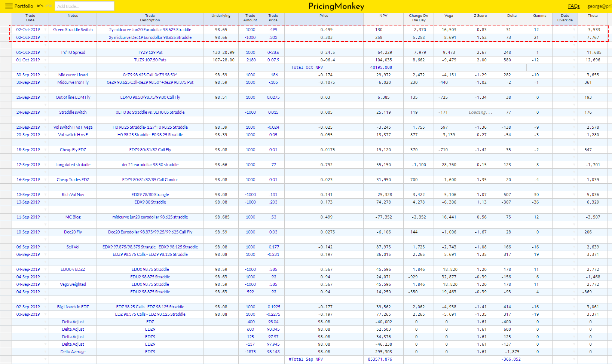The height and width of the screenshot is (364, 612).
Task: Open Date Override dropdown in TY/TU Spread row
Action: coord(574,52)
